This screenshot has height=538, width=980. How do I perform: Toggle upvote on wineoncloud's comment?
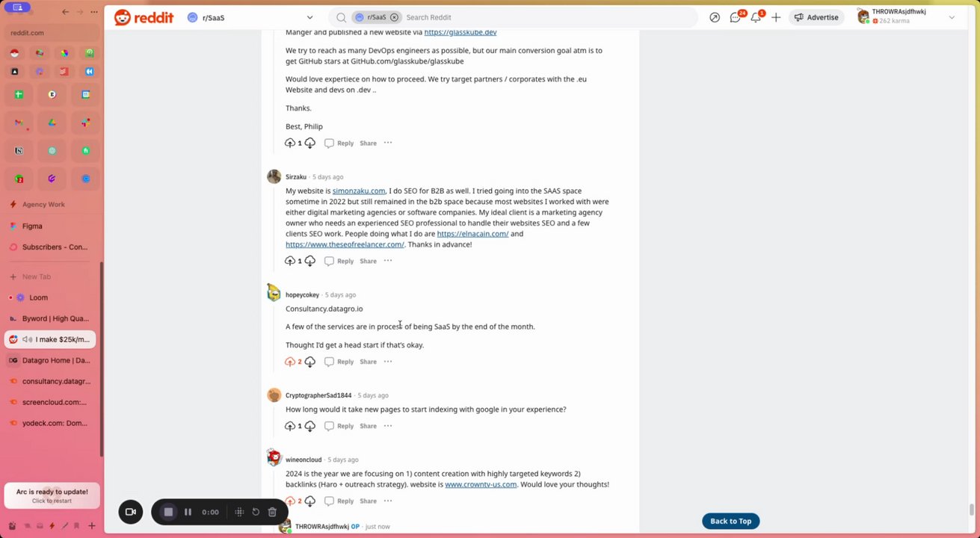[290, 501]
